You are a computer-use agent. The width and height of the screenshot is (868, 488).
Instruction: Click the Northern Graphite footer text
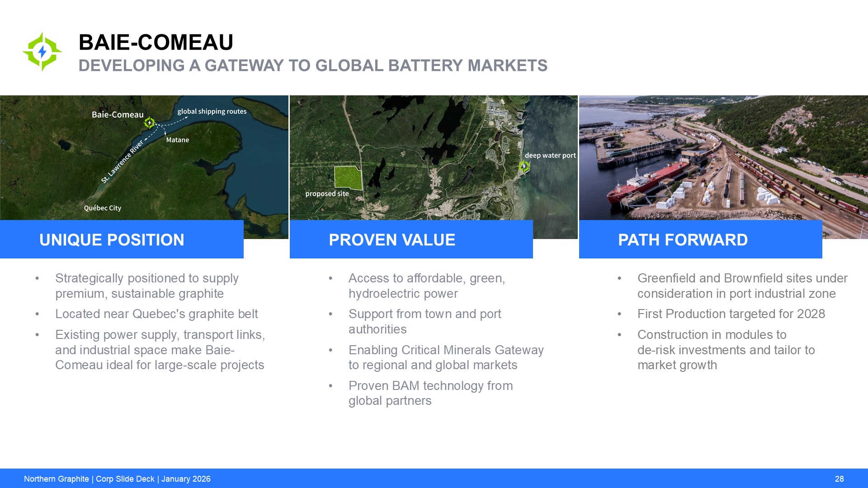click(117, 479)
